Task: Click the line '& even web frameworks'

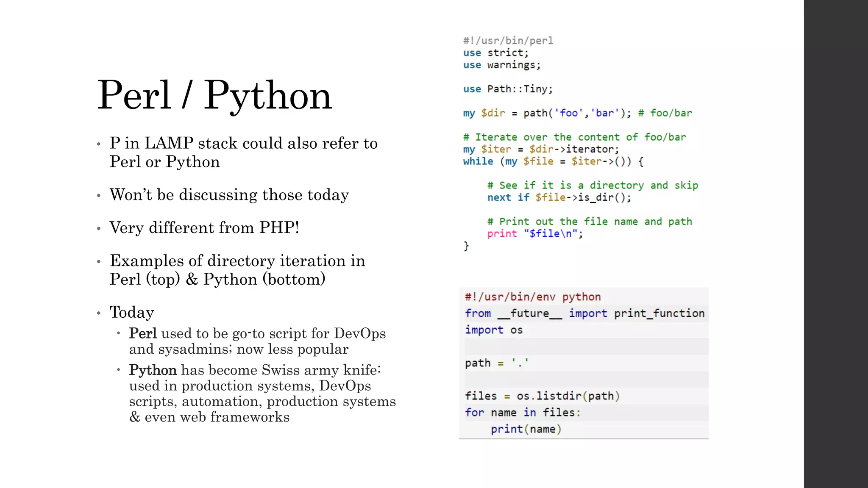Action: tap(209, 417)
